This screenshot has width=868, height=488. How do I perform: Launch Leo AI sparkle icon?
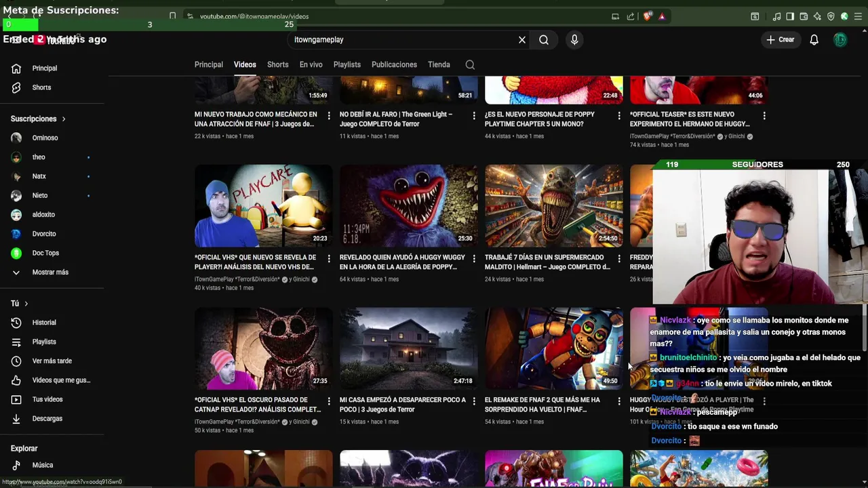click(x=817, y=16)
